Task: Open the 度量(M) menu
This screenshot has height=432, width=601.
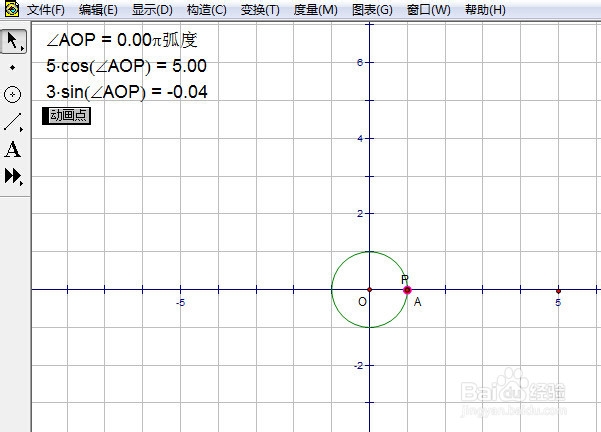Action: pyautogui.click(x=315, y=10)
